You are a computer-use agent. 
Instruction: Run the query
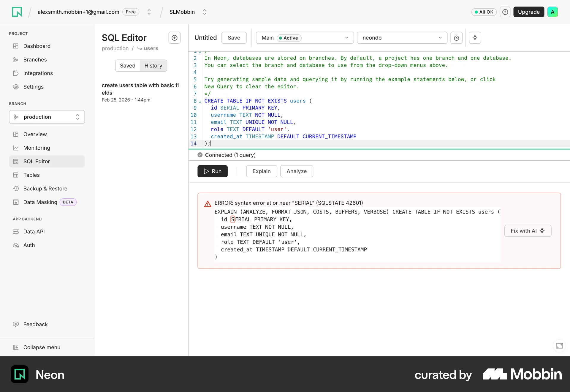[x=213, y=171]
